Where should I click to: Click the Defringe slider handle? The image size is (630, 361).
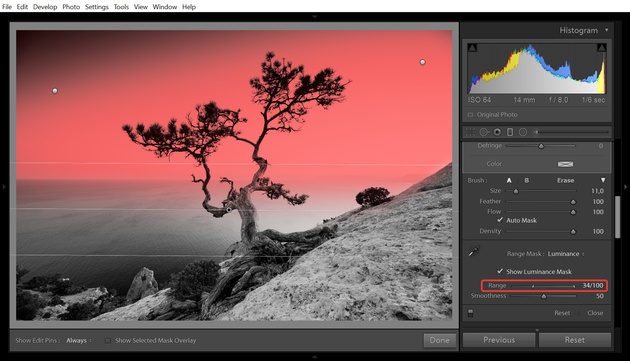[x=541, y=146]
